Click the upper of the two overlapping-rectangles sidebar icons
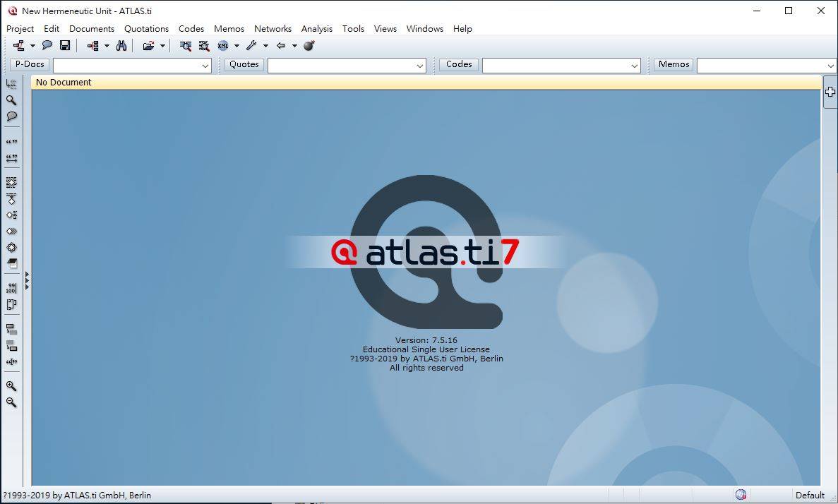Screen dimensions: 838x504 (11, 330)
